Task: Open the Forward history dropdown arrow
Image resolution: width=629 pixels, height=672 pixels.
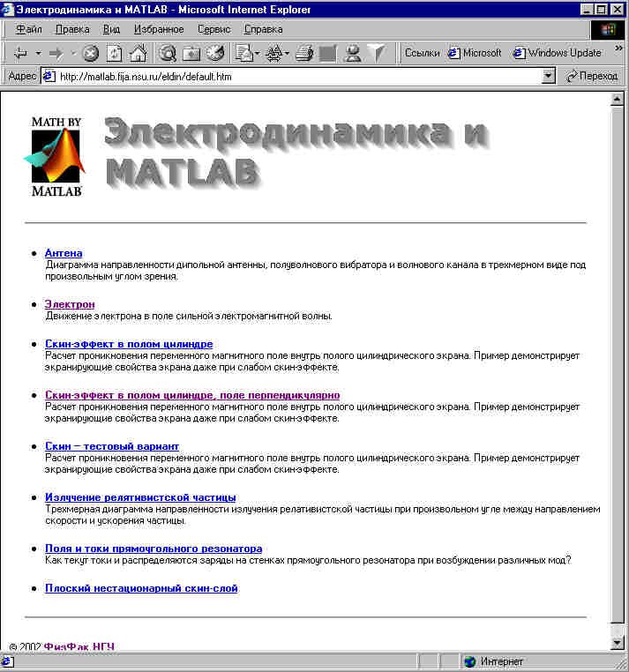Action: (73, 54)
